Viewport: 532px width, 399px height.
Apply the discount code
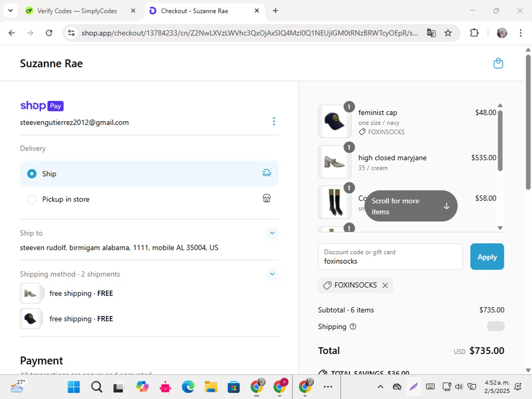coord(487,257)
